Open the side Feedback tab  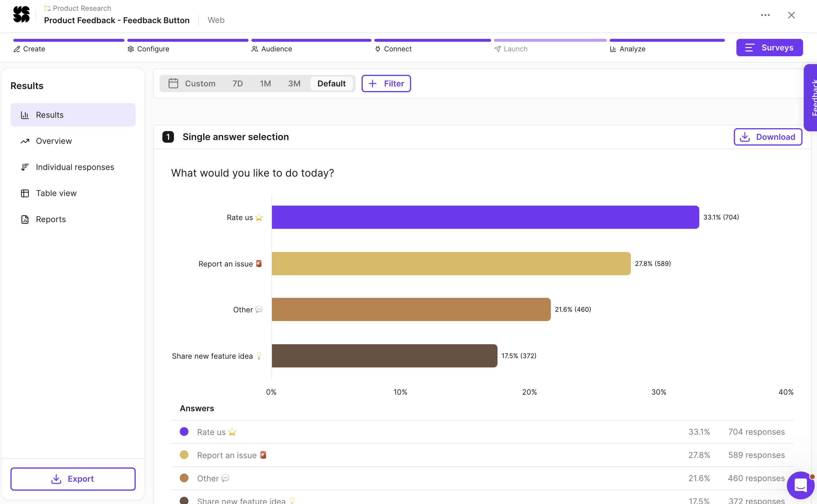coord(811,97)
